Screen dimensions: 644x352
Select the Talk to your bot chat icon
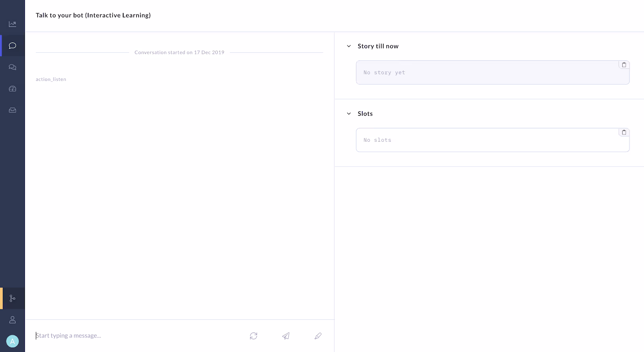(12, 46)
